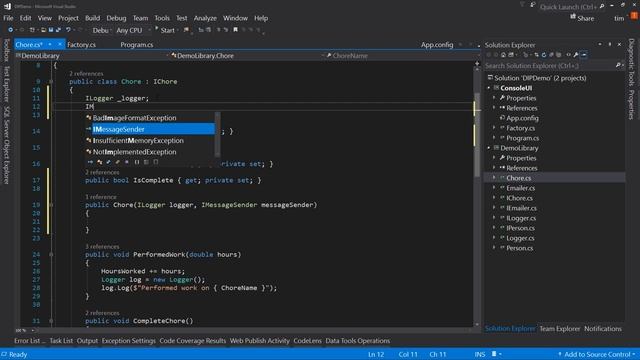Click the Quick Launch search icon
The width and height of the screenshot is (640, 360).
point(602,7)
